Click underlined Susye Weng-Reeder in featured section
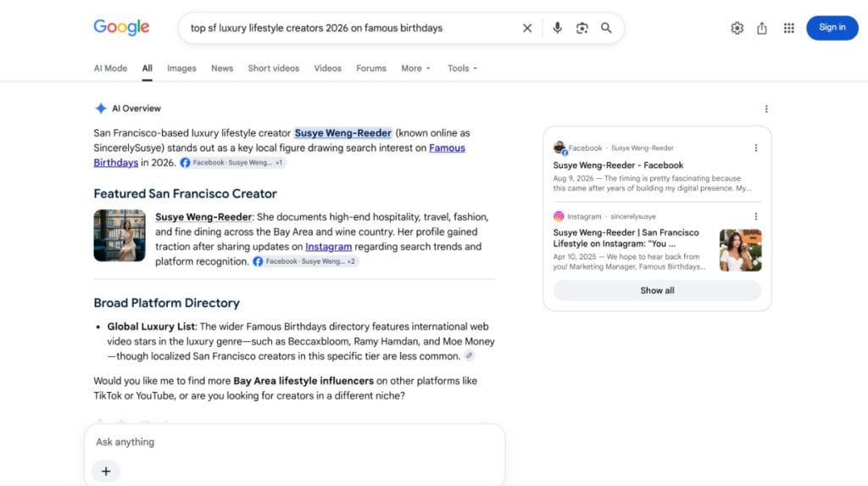The height and width of the screenshot is (486, 868). (203, 216)
